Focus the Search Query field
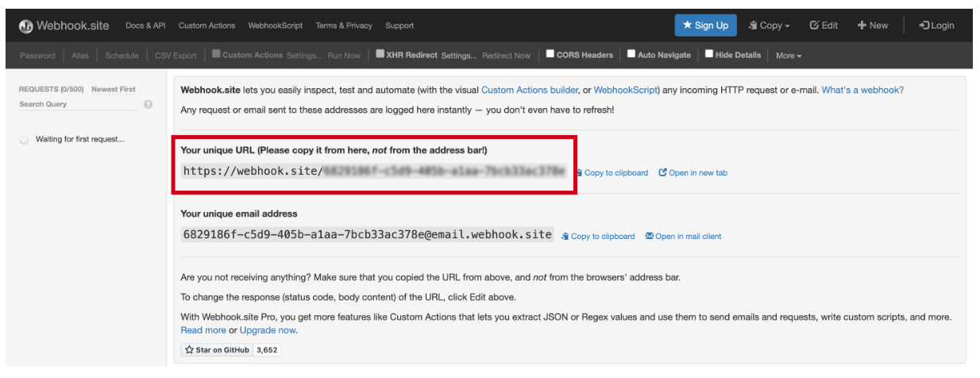The height and width of the screenshot is (378, 980). pyautogui.click(x=77, y=104)
